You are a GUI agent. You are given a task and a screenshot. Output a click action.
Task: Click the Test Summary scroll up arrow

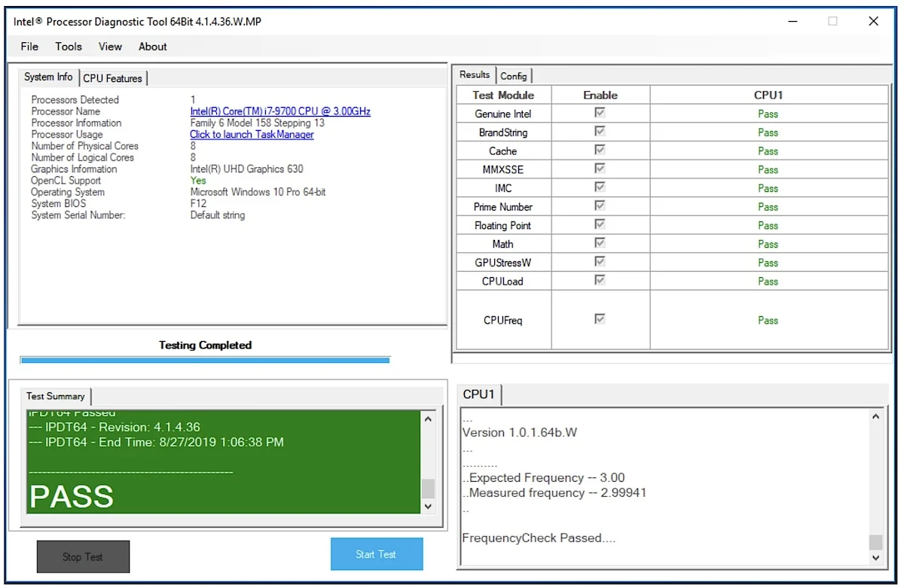coord(428,419)
